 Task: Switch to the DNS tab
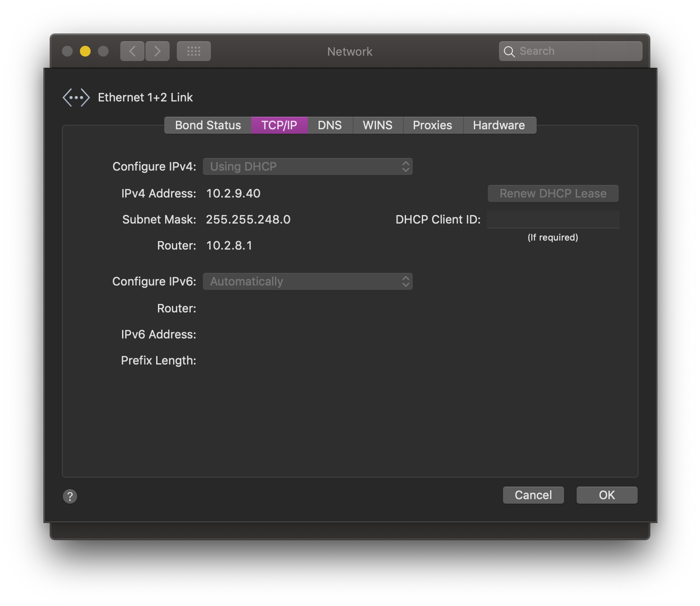[330, 125]
